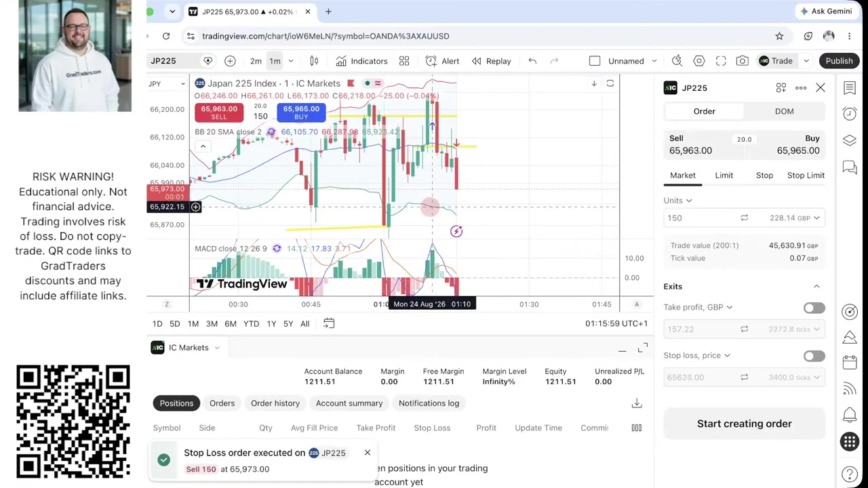Image resolution: width=868 pixels, height=488 pixels.
Task: Start bar Replay mode
Action: [x=491, y=61]
